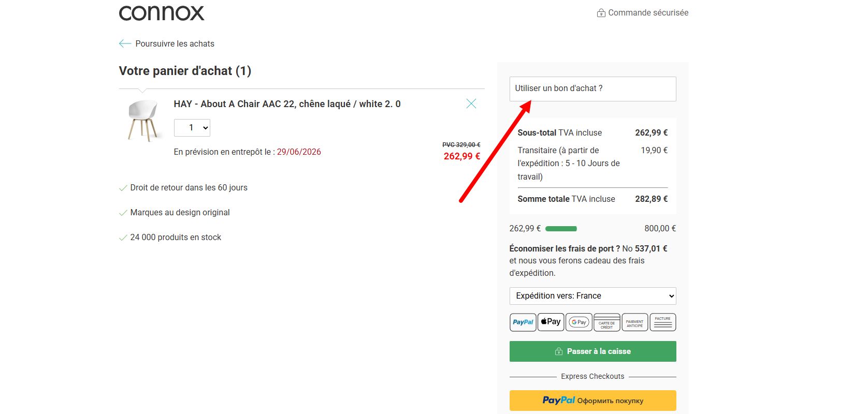Click the padlock icon beside Commande sécurisée

(601, 13)
